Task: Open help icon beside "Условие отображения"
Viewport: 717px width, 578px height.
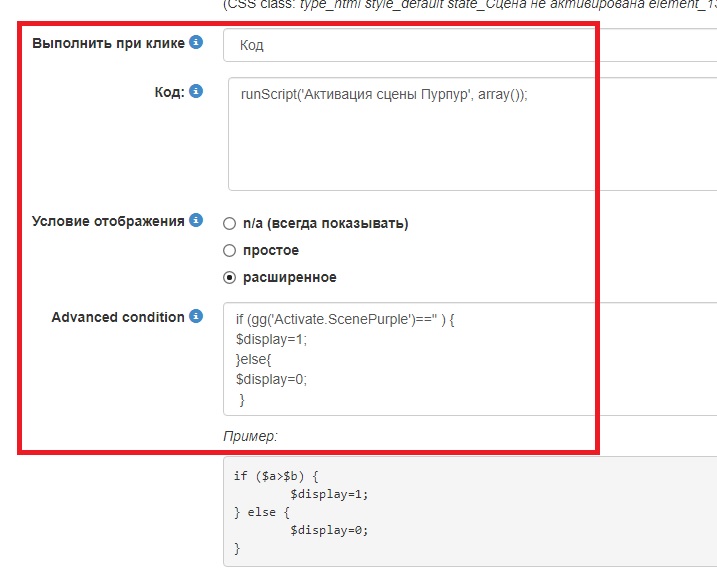Action: pos(196,220)
